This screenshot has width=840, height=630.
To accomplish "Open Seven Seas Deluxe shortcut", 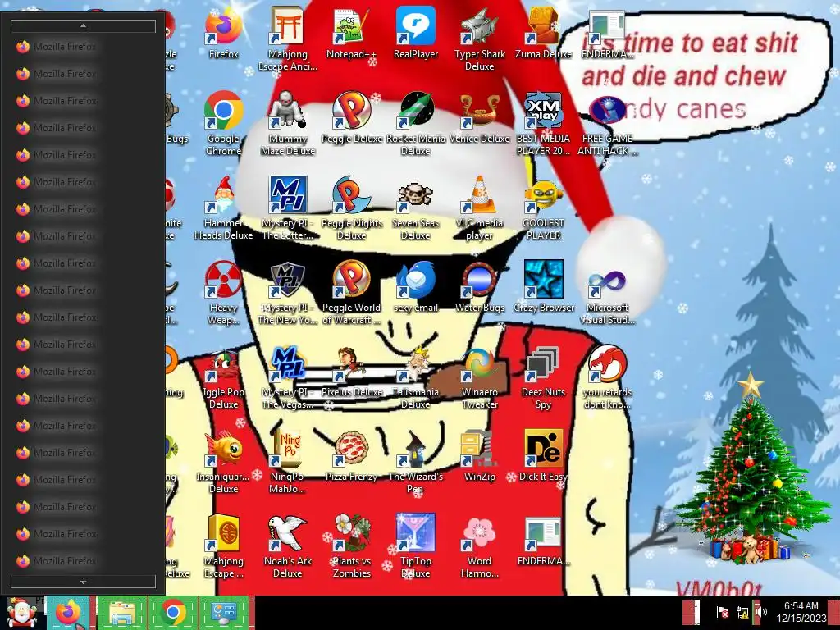I will point(416,208).
